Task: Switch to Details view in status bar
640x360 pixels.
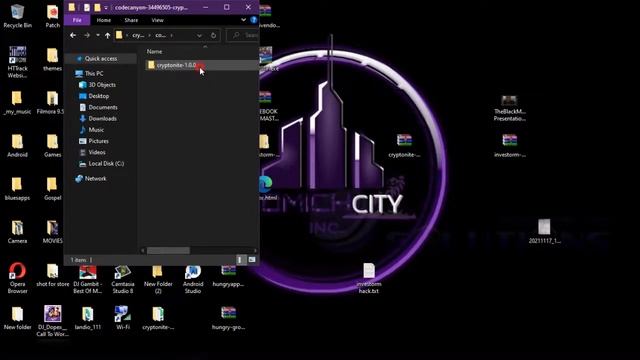Action: click(x=240, y=260)
